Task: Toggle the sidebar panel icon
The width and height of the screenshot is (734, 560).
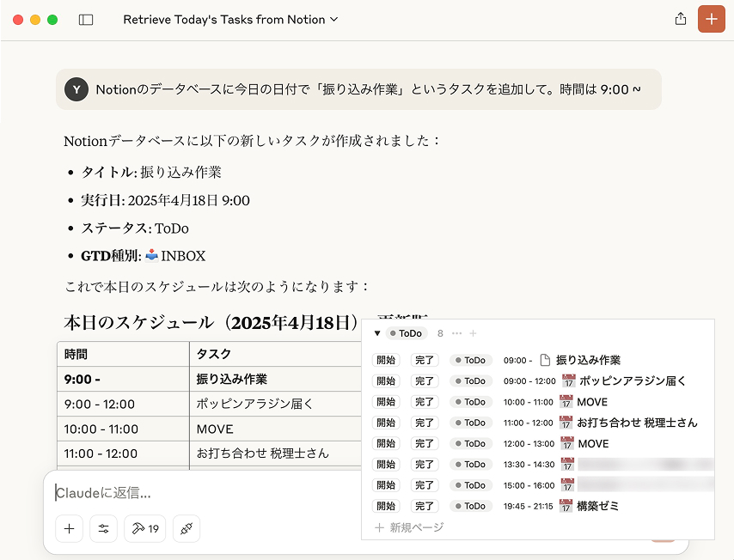Action: 86,20
